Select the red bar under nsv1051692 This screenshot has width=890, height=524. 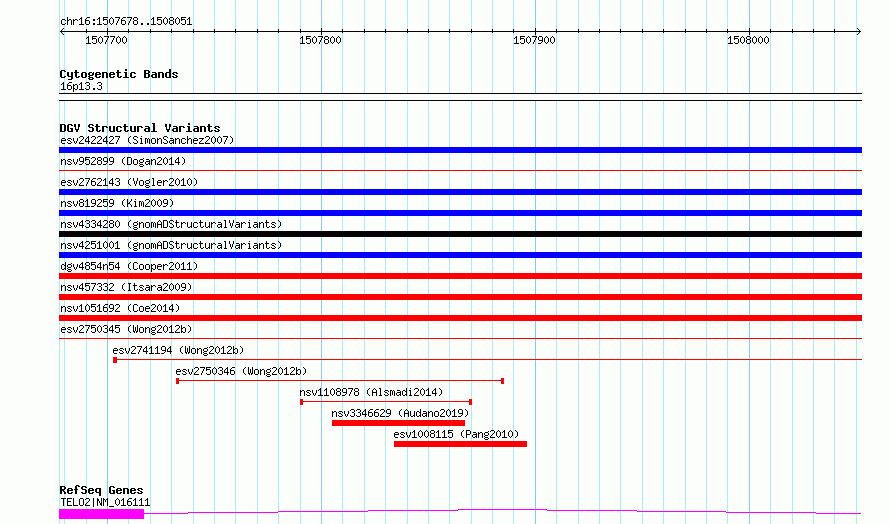pos(460,318)
